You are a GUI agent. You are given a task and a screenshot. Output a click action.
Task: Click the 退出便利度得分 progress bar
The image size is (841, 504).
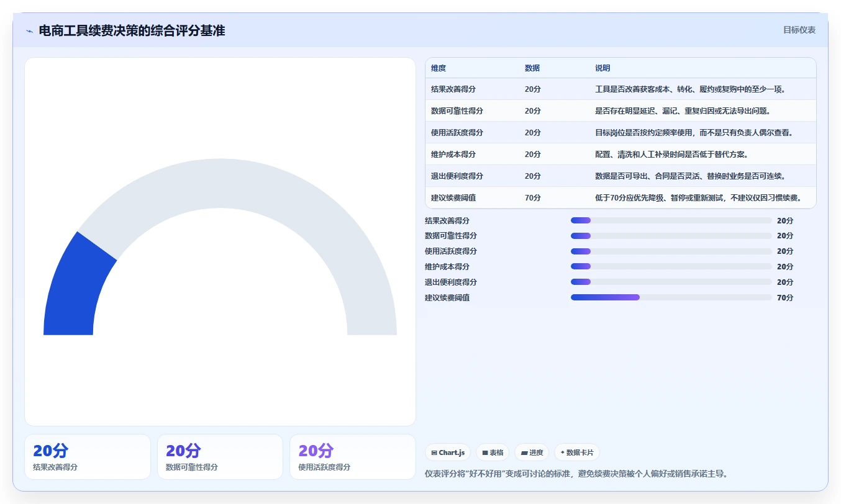pyautogui.click(x=671, y=282)
